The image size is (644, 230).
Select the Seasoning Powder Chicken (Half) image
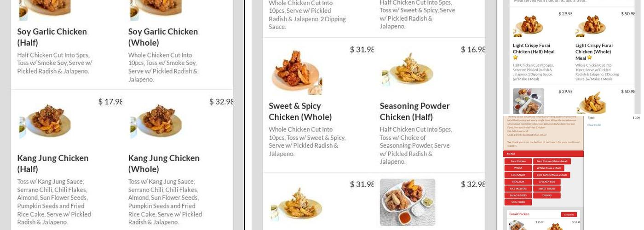[x=408, y=70]
